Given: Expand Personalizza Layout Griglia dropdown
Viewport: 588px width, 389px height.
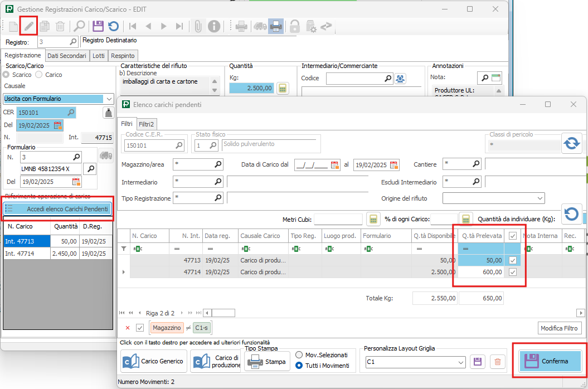Looking at the screenshot, I should pyautogui.click(x=460, y=362).
